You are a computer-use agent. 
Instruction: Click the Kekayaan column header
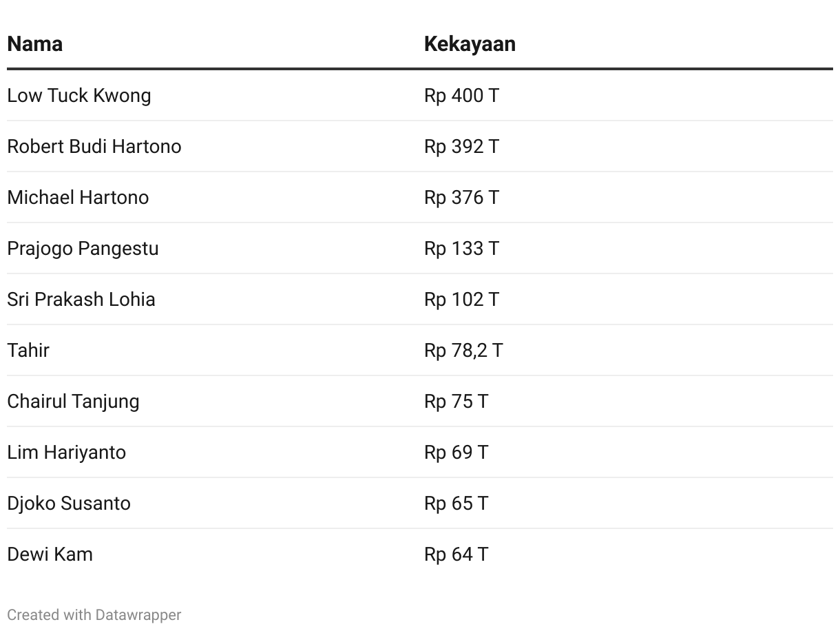click(470, 43)
